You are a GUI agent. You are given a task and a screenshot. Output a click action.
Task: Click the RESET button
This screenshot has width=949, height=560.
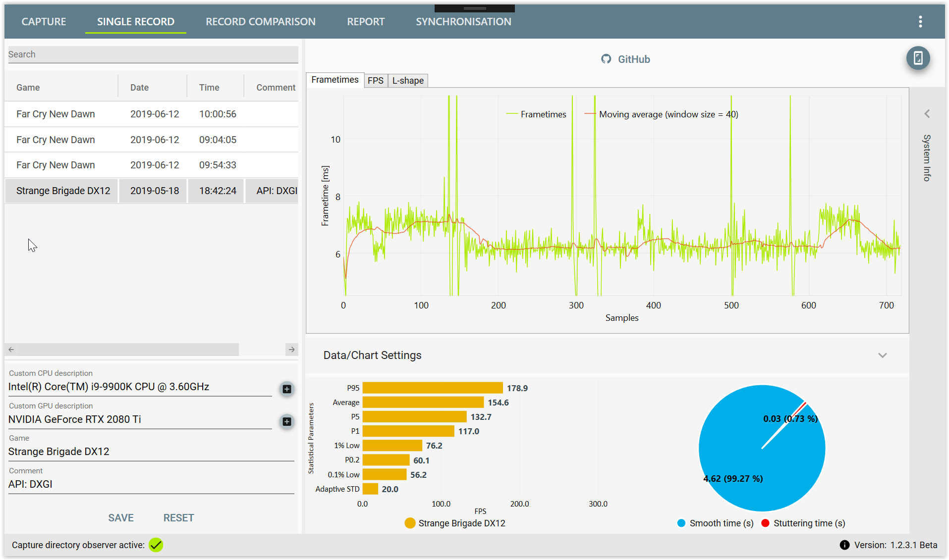point(178,517)
